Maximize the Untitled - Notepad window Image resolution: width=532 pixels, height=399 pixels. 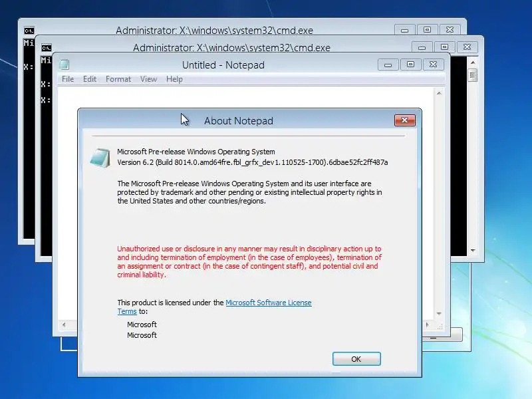(x=410, y=65)
